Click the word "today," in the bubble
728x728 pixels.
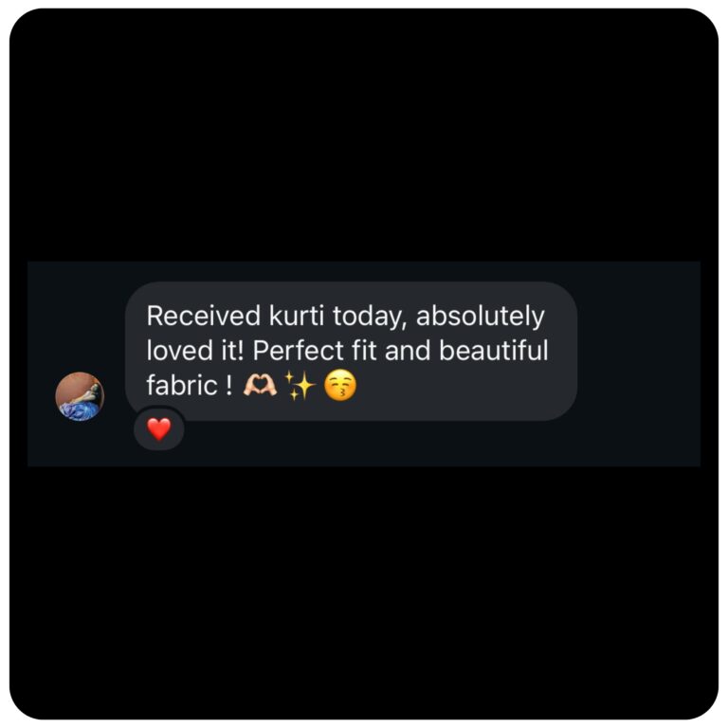pyautogui.click(x=370, y=318)
